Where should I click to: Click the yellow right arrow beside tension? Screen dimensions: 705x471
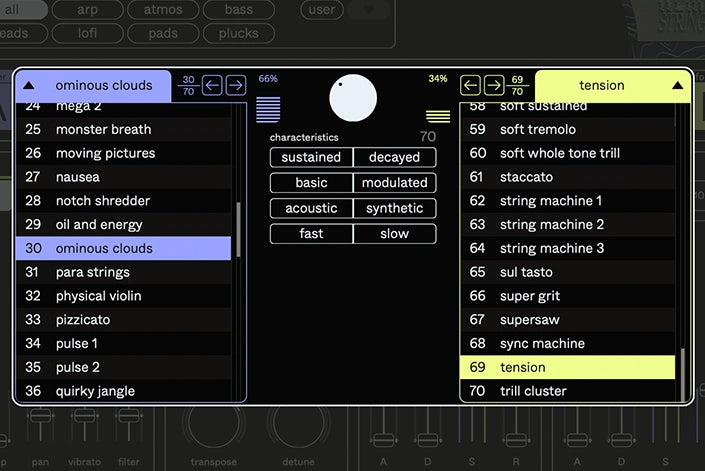click(x=494, y=85)
